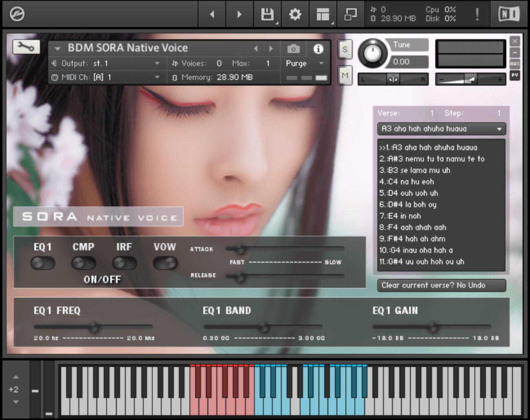Select previous instrument arrow beside instrument name
Screen dimensions: 530x420
[256, 48]
